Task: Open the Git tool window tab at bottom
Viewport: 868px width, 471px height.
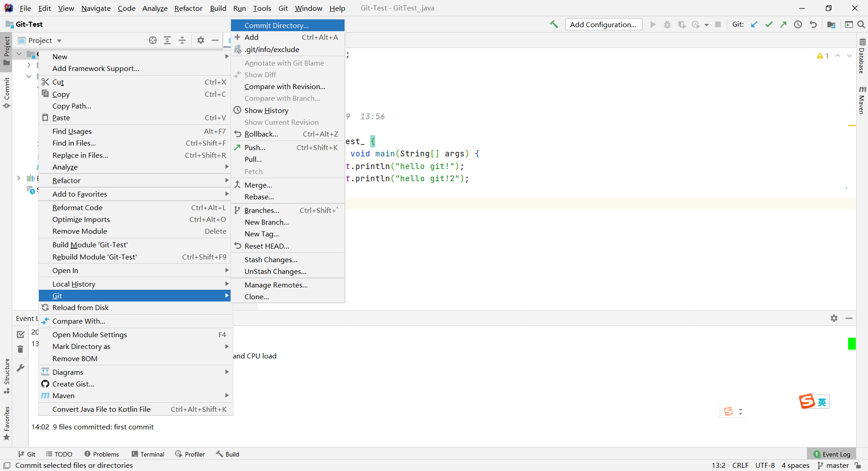Action: [27, 454]
